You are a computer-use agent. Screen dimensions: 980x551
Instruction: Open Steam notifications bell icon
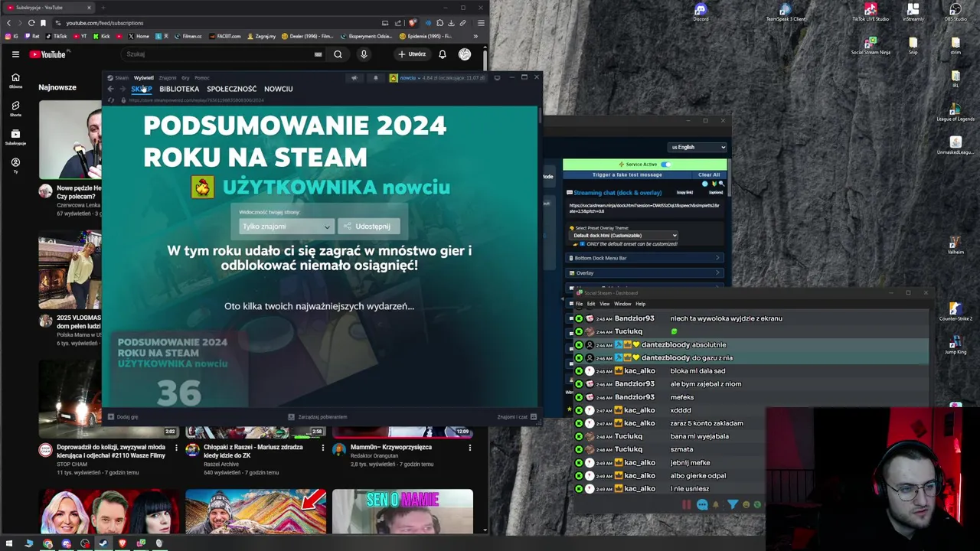click(375, 78)
